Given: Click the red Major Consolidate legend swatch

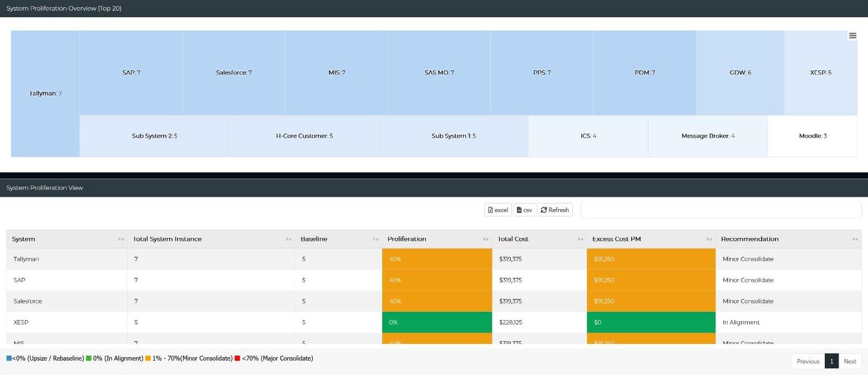Looking at the screenshot, I should 237,358.
